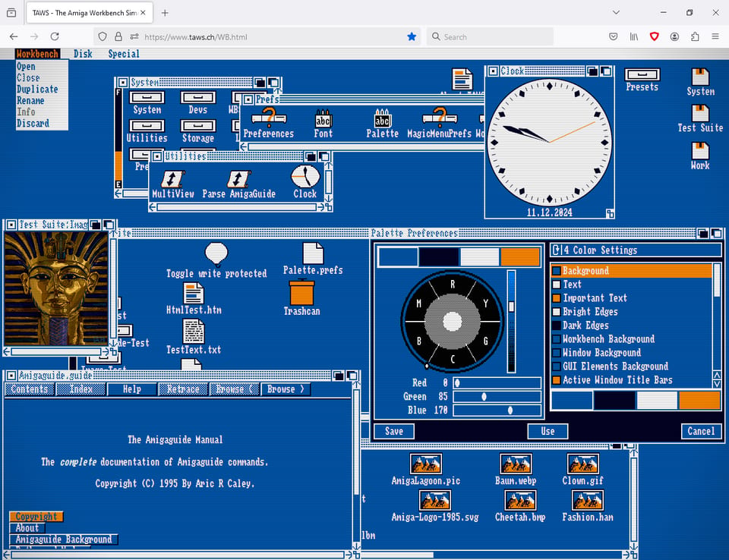Launch Parse AmigaGuide utility
The width and height of the screenshot is (729, 560).
pos(239,184)
